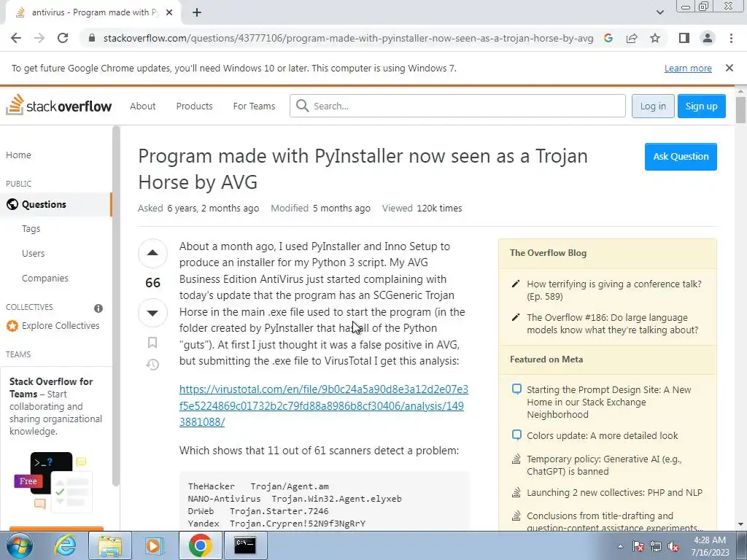The height and width of the screenshot is (560, 747).
Task: Open the Command Prompt taskbar window
Action: [245, 545]
